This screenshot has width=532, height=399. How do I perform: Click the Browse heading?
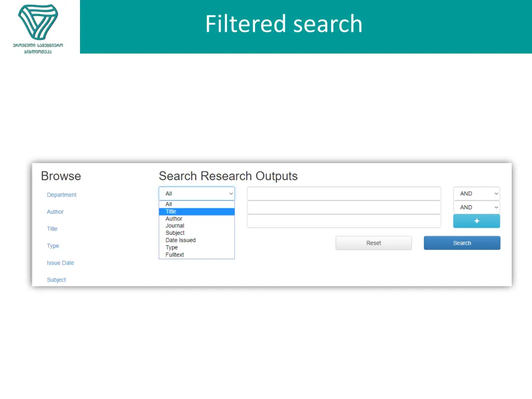point(61,176)
